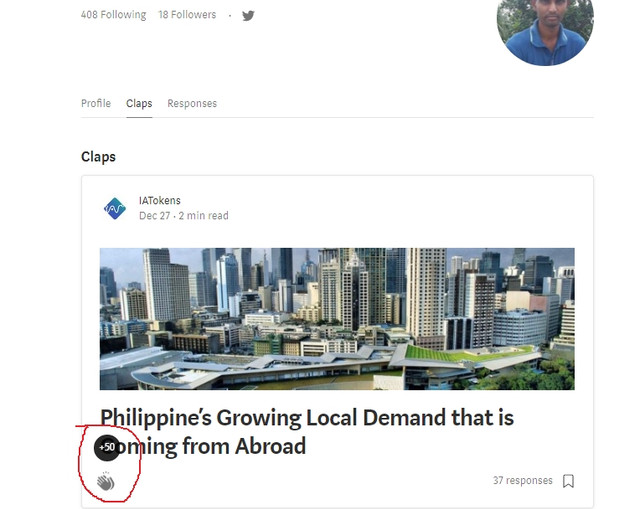
Task: Open the Responses tab
Action: tap(192, 103)
